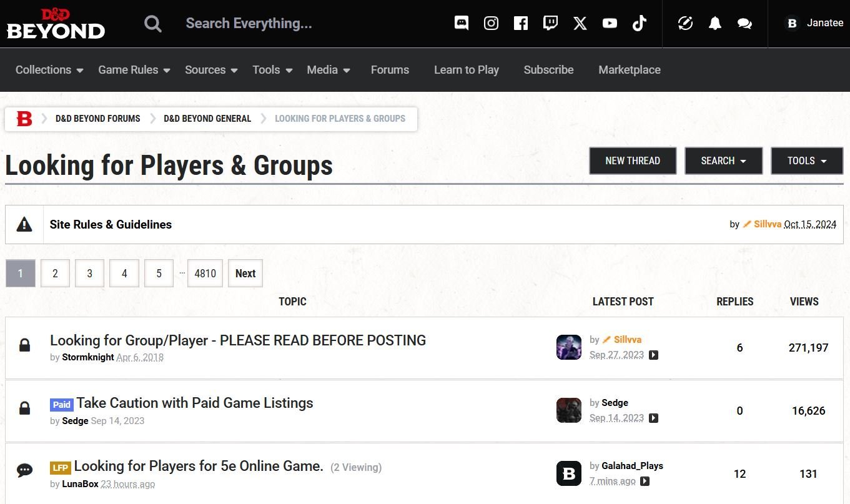Open Stormknight's author profile
This screenshot has width=850, height=504.
(x=88, y=357)
